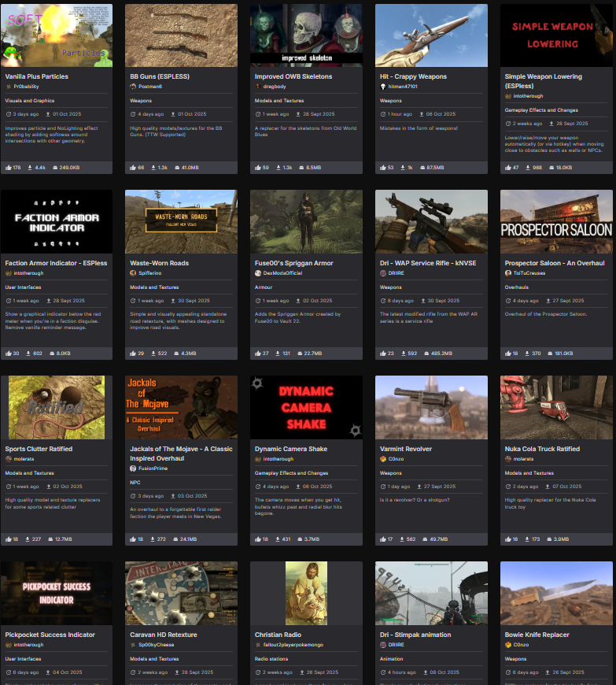Open author Sp00kyCheese link

click(156, 645)
